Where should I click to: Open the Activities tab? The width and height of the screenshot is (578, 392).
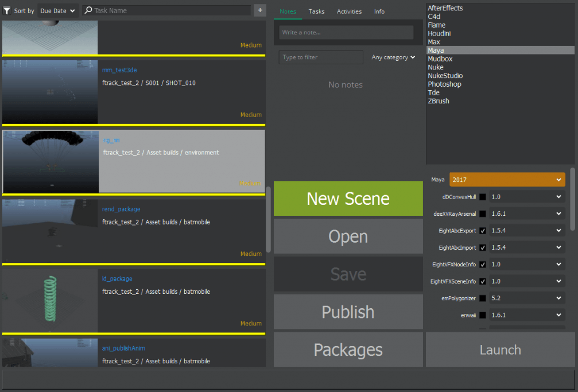click(349, 11)
